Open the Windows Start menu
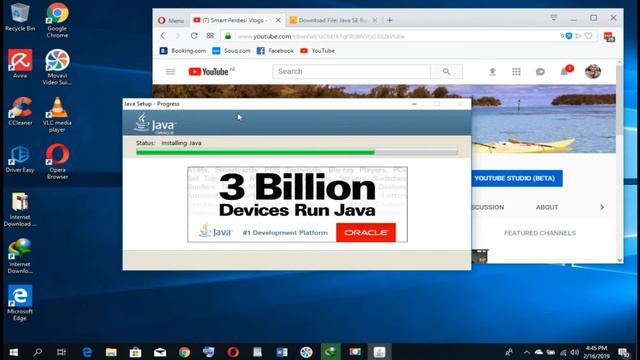The image size is (640, 360). (13, 352)
